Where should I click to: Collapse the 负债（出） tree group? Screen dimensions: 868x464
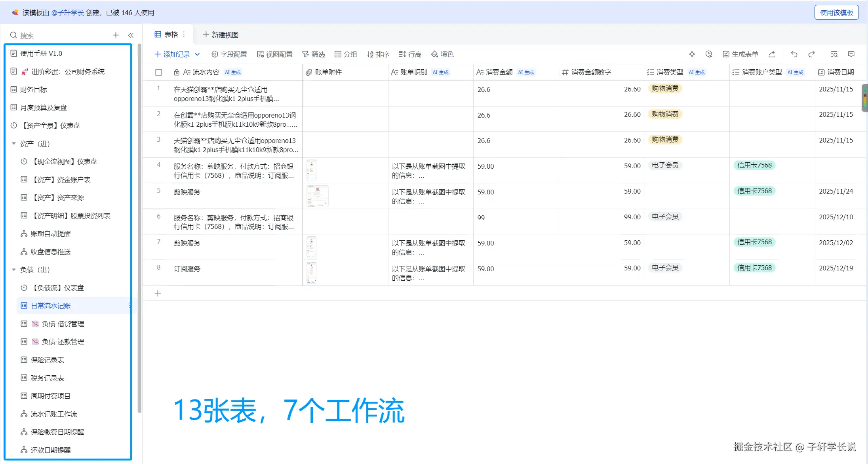(14, 270)
